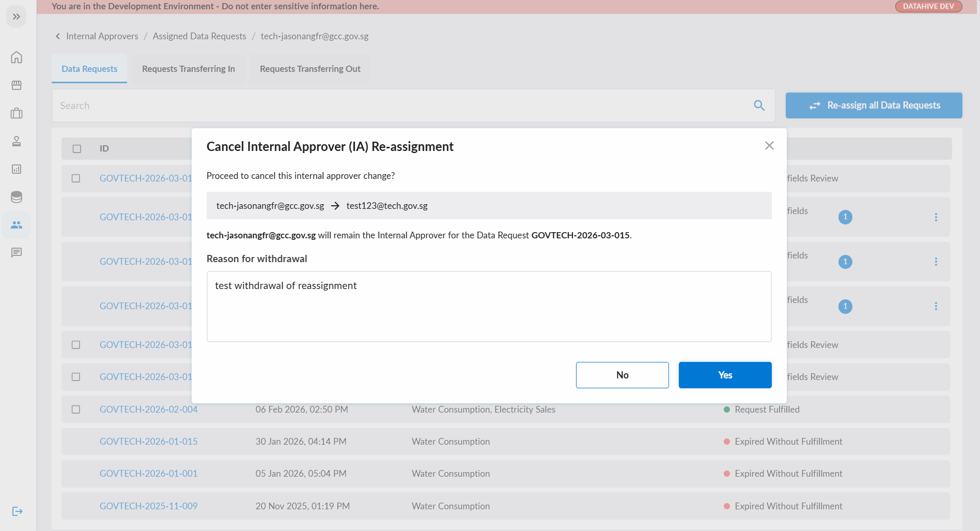Image resolution: width=980 pixels, height=531 pixels.
Task: Click the breadcrumb back chevron
Action: pyautogui.click(x=58, y=36)
